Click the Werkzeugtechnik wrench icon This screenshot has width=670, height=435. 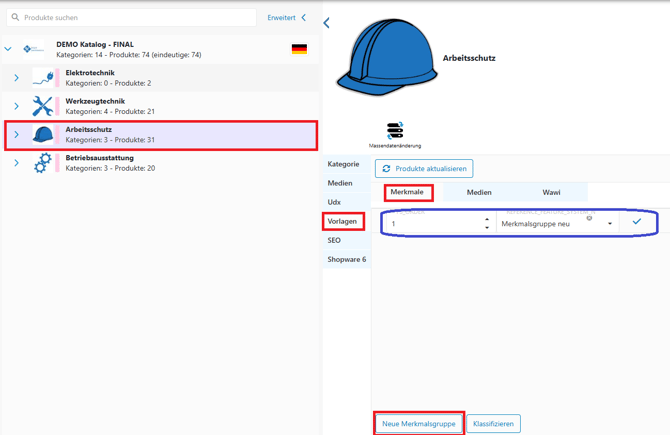click(x=42, y=106)
